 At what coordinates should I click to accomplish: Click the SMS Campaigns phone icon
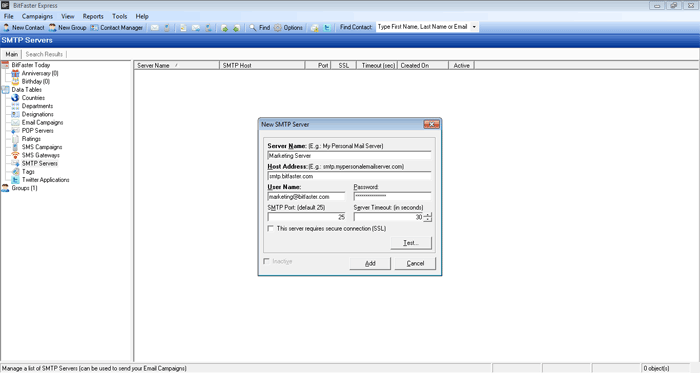[16, 147]
